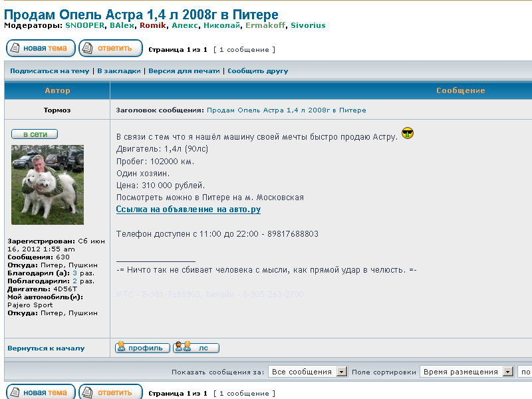Open the sort order dropdown at right edge
532x399 pixels.
[525, 372]
